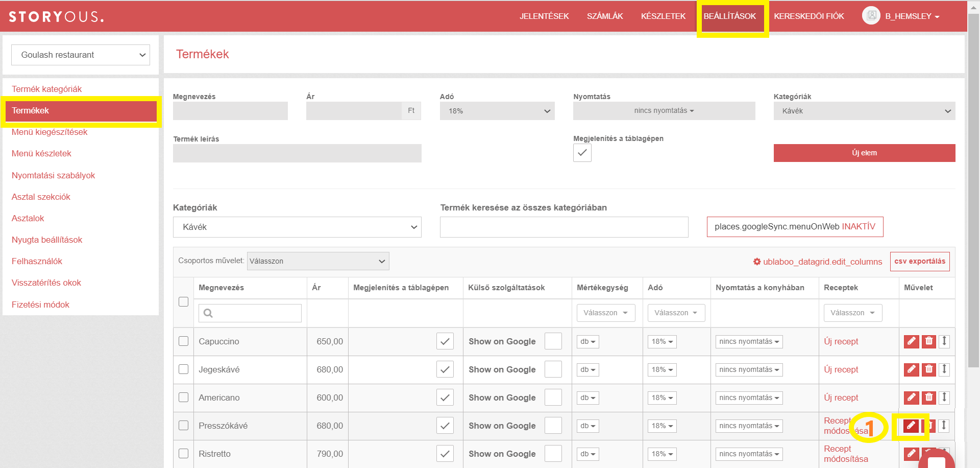
Task: Select the Presszókávé row checkbox
Action: (184, 426)
